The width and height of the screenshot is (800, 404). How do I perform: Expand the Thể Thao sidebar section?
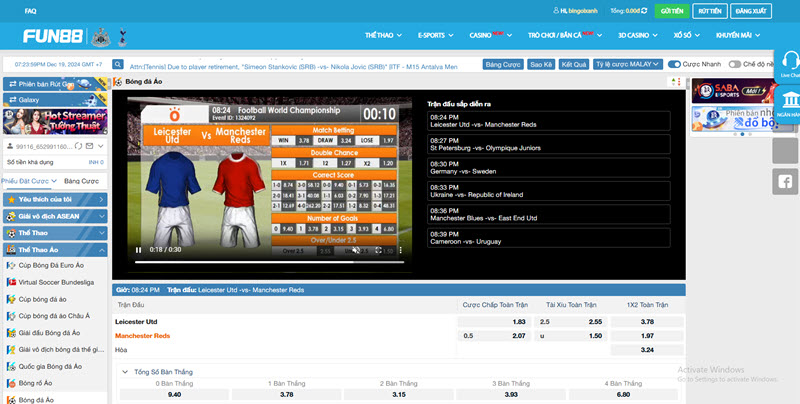102,233
